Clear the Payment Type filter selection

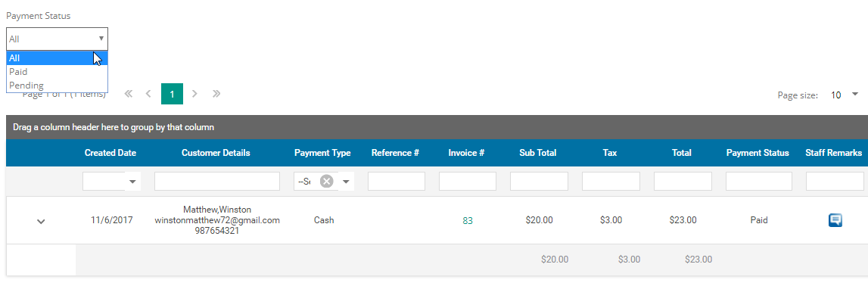pos(327,181)
